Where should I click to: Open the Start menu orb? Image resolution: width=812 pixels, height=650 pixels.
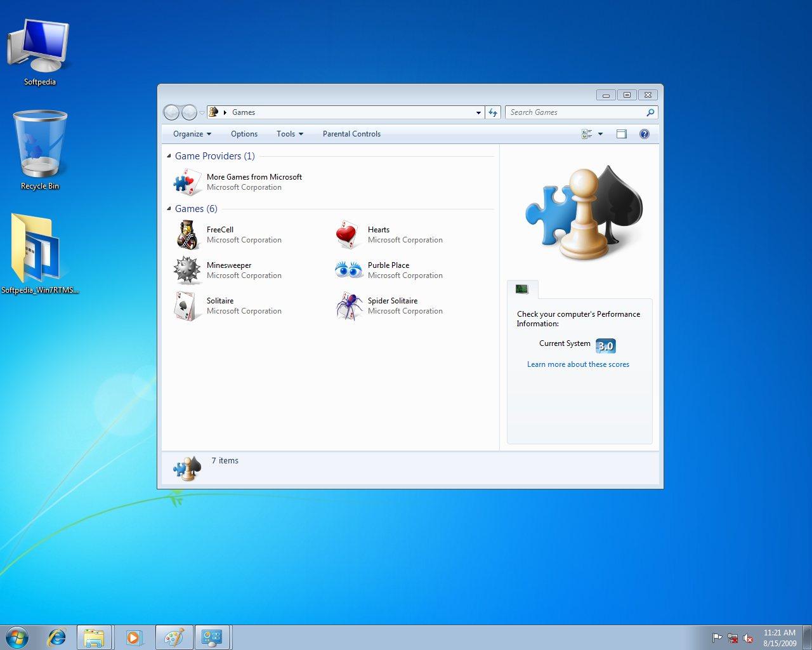pos(16,637)
